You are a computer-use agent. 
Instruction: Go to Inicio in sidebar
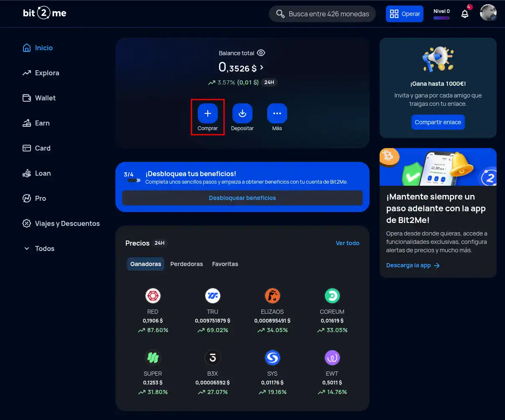coord(38,48)
